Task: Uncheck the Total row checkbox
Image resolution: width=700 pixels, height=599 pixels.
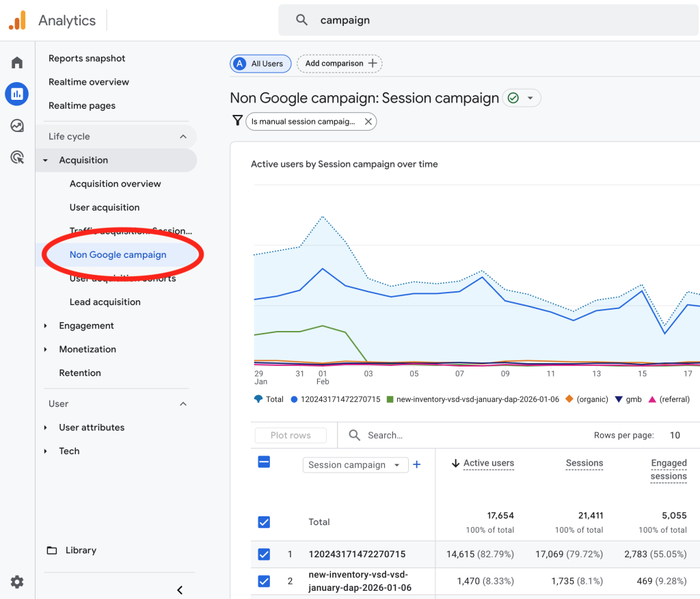Action: click(x=264, y=522)
